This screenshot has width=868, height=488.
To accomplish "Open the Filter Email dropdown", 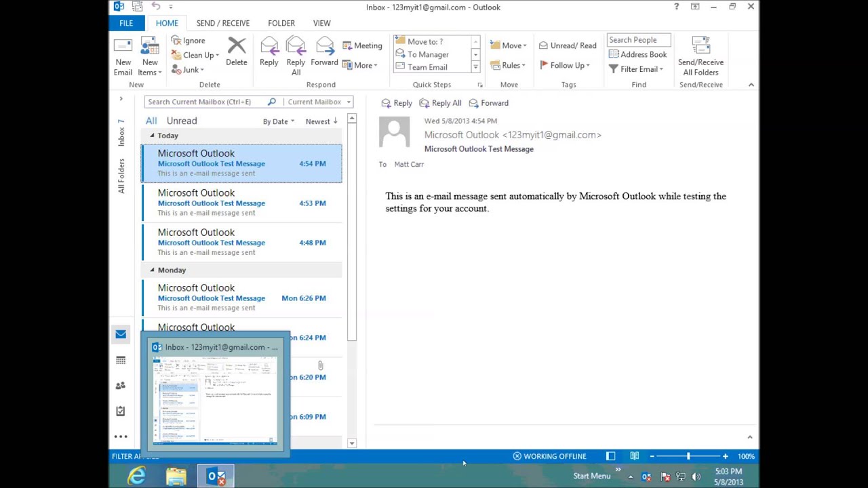I will tap(636, 69).
